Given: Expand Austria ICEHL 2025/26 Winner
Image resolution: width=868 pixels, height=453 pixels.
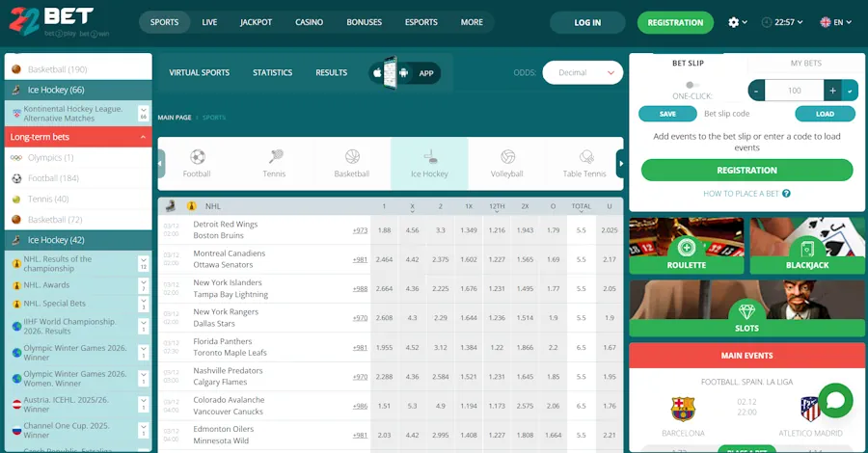Looking at the screenshot, I should click(x=144, y=404).
